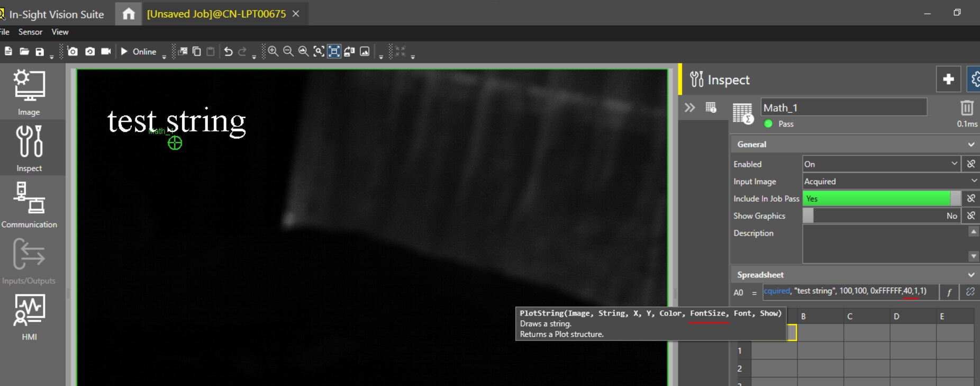Collapse the Spreadsheet section

pos(971,275)
